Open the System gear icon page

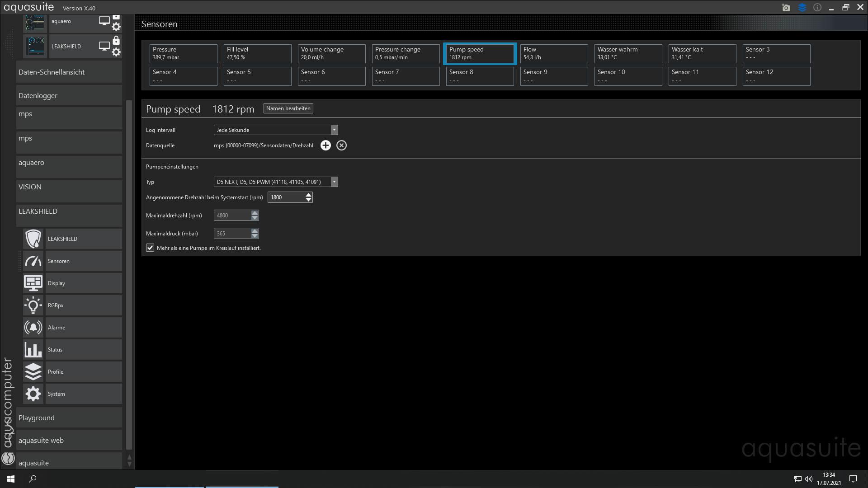(x=33, y=394)
